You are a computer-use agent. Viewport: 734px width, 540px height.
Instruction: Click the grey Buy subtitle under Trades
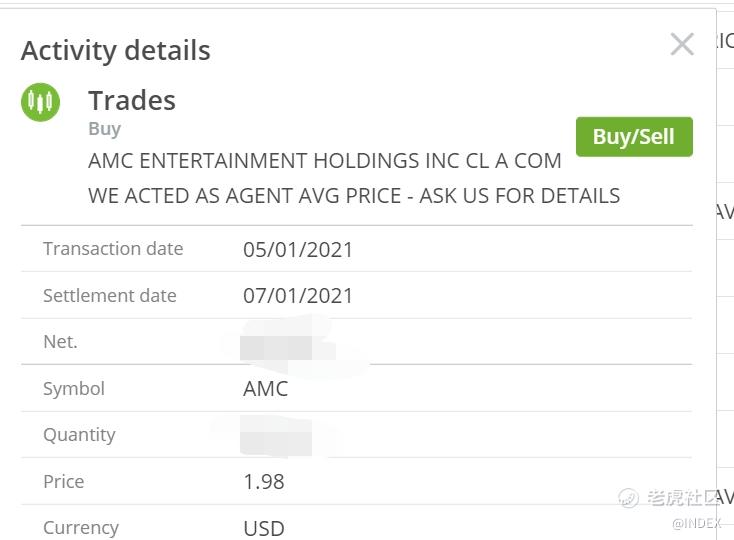(105, 129)
